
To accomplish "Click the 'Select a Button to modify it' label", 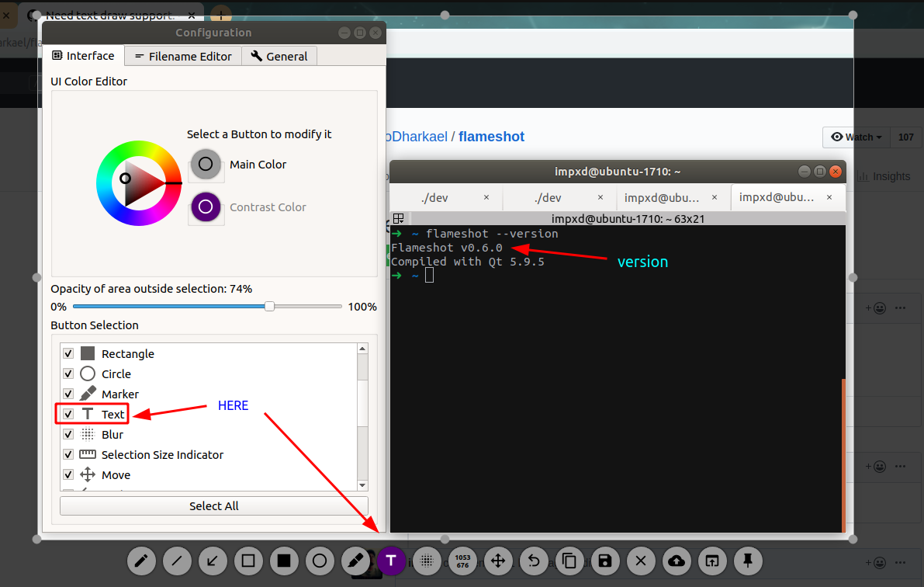I will pos(259,134).
